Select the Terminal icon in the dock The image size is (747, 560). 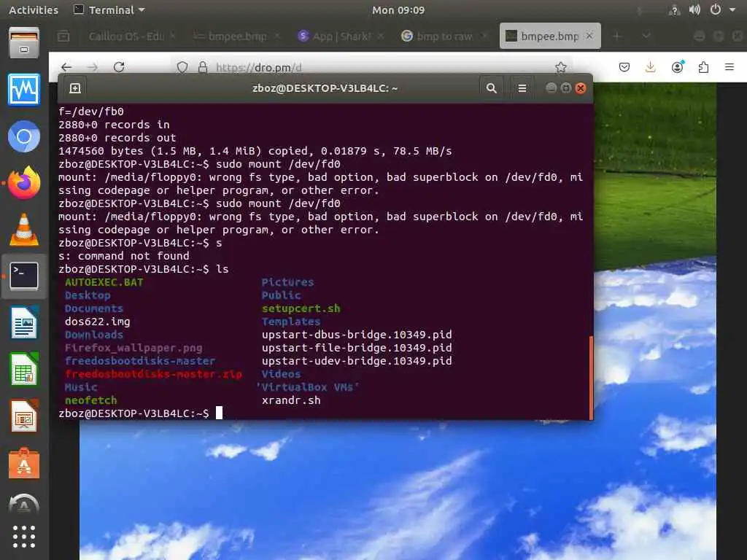[x=24, y=276]
